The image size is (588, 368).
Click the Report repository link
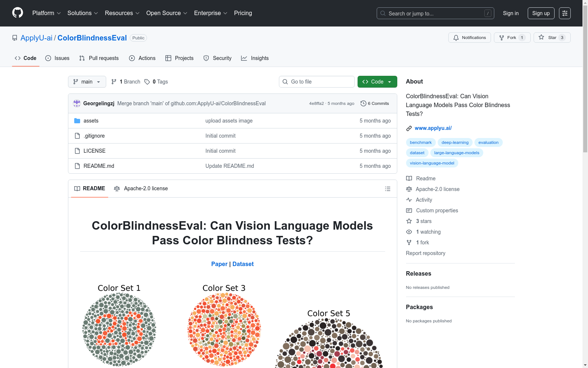pyautogui.click(x=426, y=253)
